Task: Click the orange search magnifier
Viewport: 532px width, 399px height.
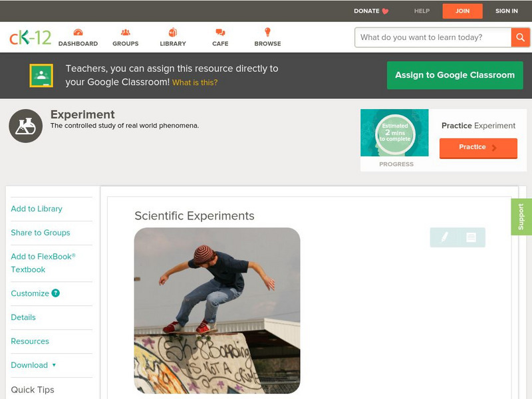Action: 521,37
